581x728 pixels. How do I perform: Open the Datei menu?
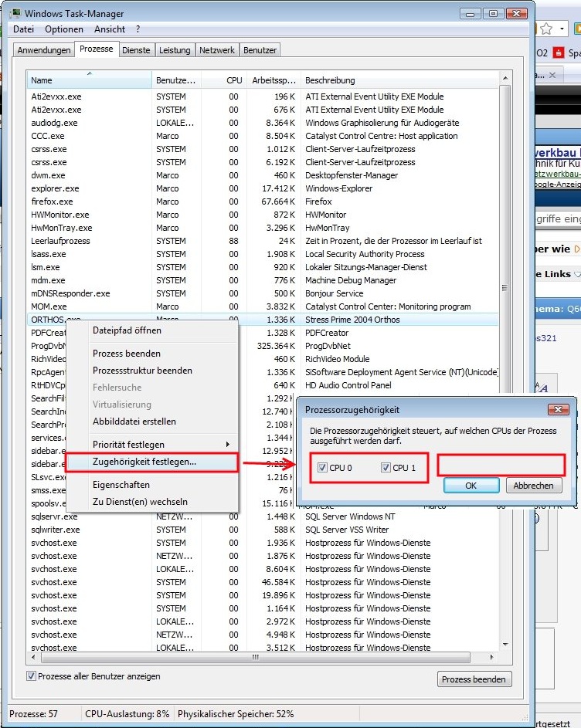pyautogui.click(x=23, y=29)
